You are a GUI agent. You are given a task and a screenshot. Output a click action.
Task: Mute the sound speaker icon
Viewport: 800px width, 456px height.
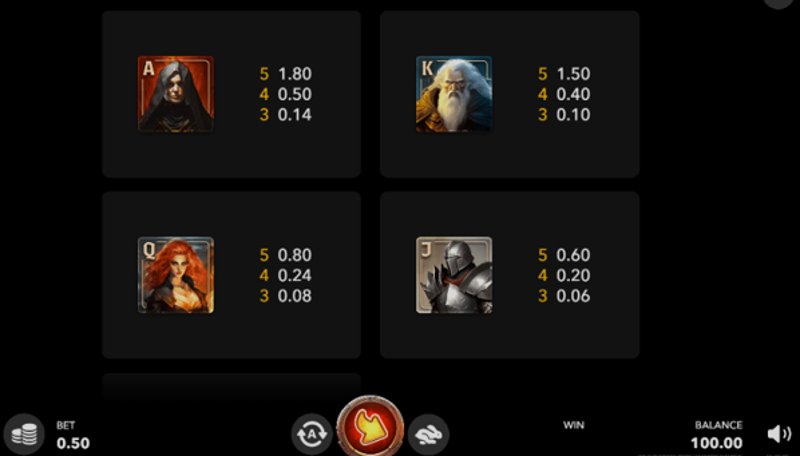780,434
